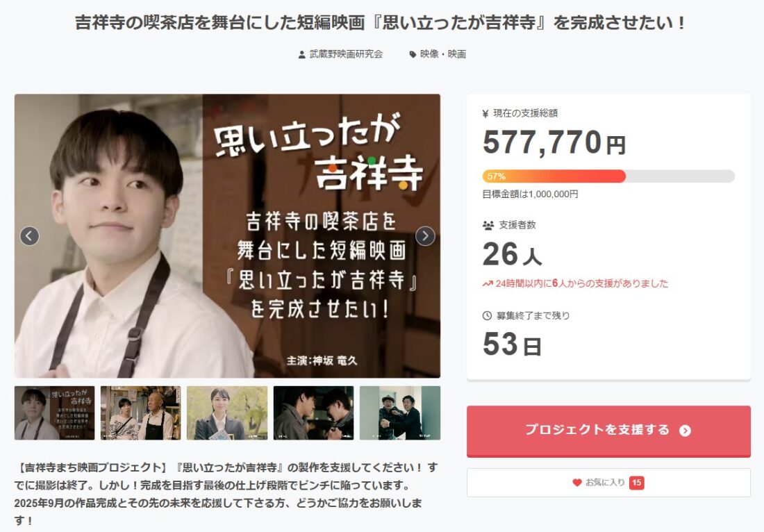764x532 pixels.
Task: Click the heart icon in お気に入り button
Action: [x=577, y=483]
